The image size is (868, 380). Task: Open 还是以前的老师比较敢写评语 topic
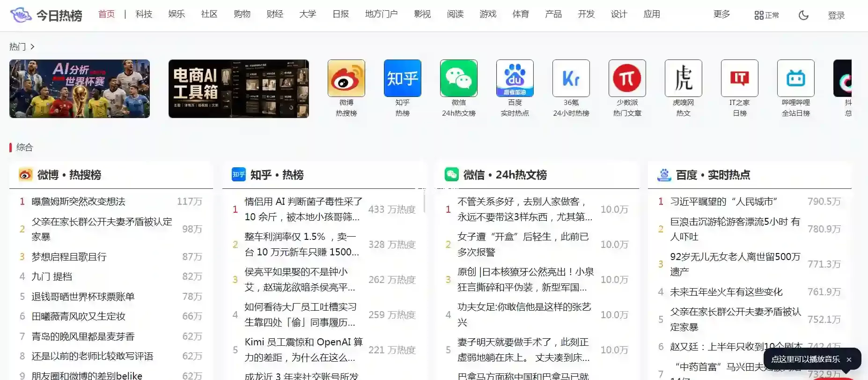[x=92, y=356]
